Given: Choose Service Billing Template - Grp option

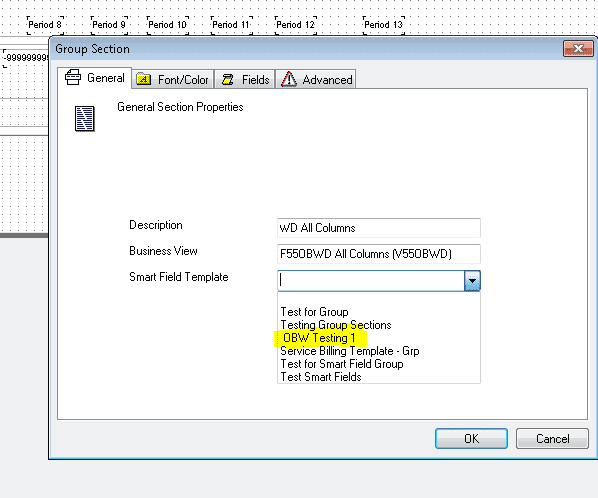Looking at the screenshot, I should coord(350,351).
